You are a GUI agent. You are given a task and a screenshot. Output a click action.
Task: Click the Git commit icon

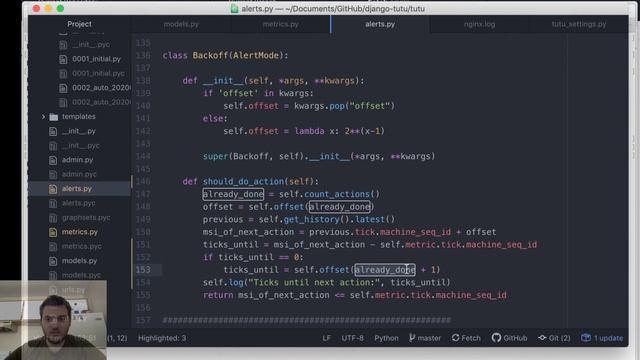(542, 338)
